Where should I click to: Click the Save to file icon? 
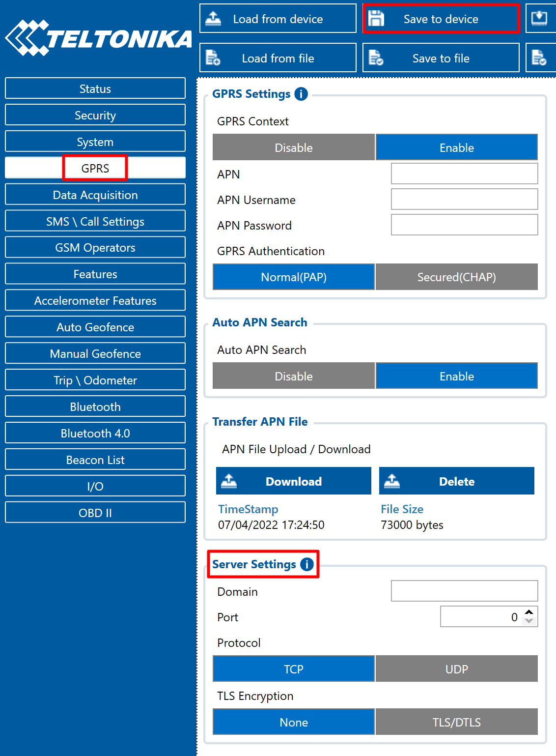tap(377, 58)
